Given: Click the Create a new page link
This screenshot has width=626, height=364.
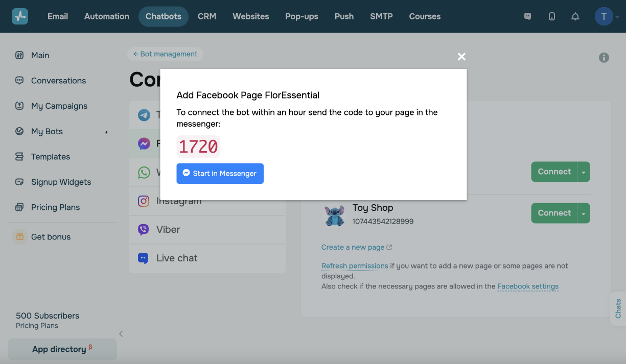Looking at the screenshot, I should (x=353, y=248).
